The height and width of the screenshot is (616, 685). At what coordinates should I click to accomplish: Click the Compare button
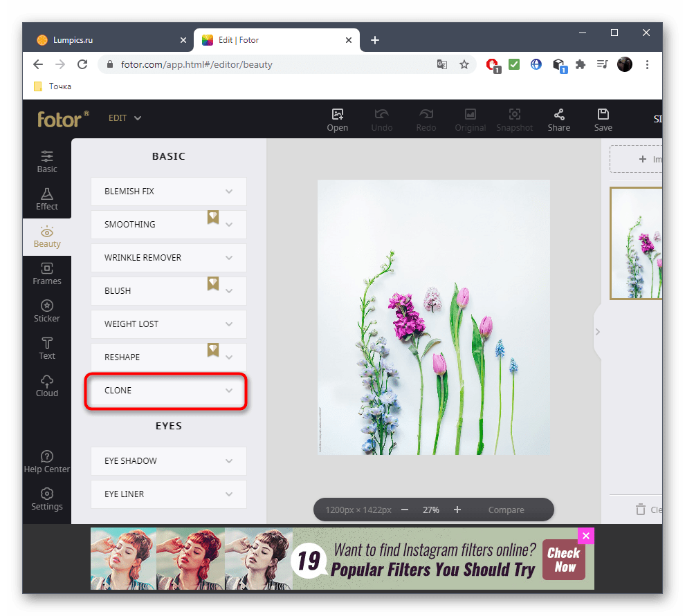pos(506,510)
